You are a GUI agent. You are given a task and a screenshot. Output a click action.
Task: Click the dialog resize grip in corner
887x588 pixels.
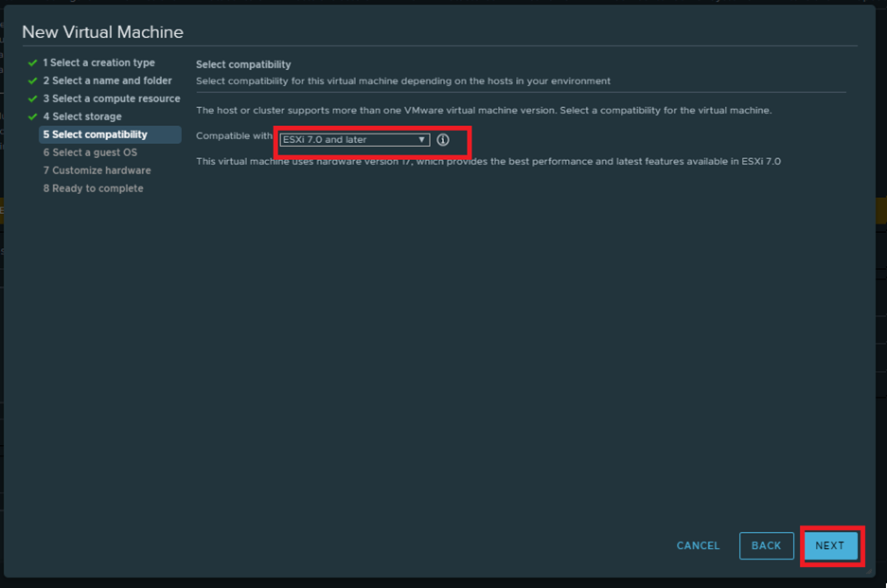tap(868, 571)
